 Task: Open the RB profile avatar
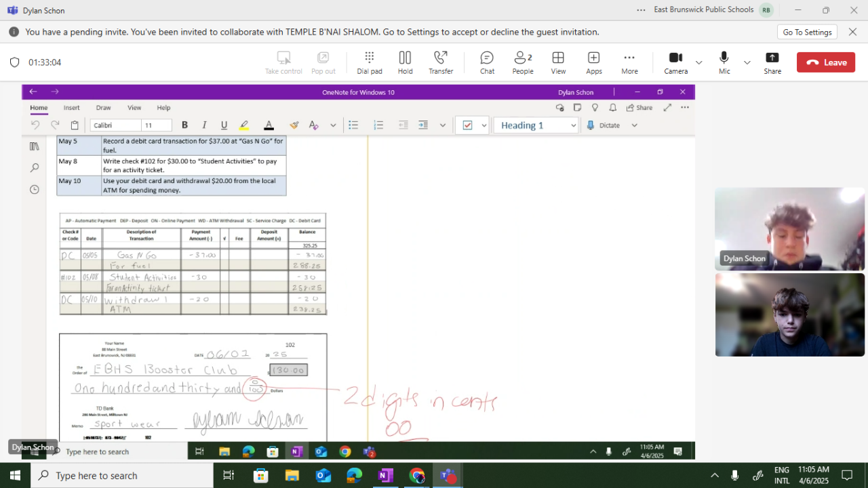(766, 10)
